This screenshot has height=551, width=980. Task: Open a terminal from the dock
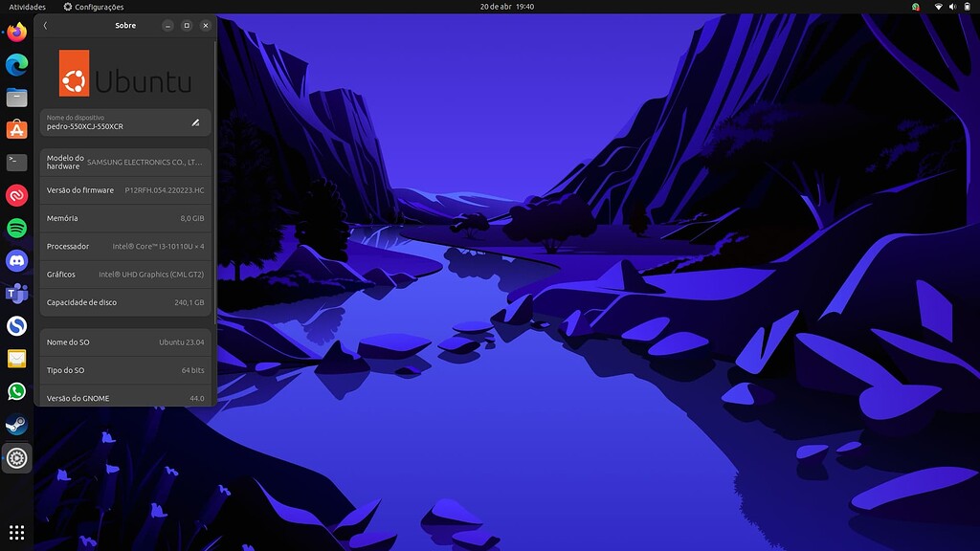coord(15,163)
